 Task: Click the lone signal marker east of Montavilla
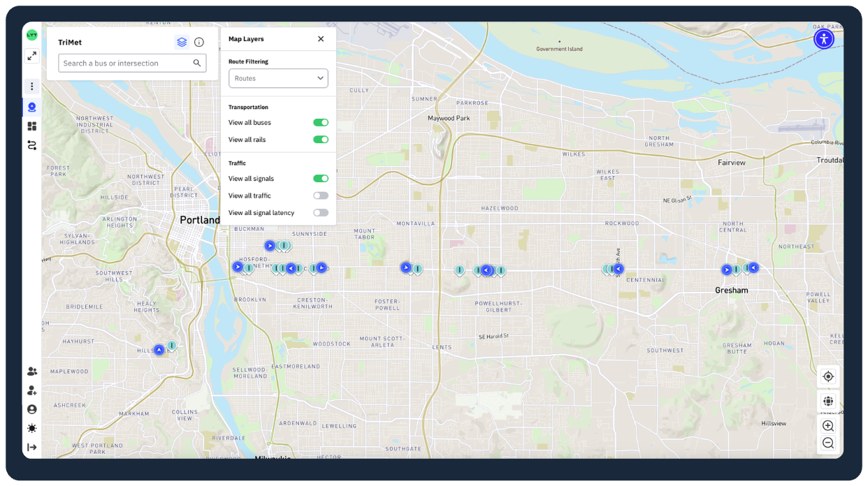click(x=459, y=270)
